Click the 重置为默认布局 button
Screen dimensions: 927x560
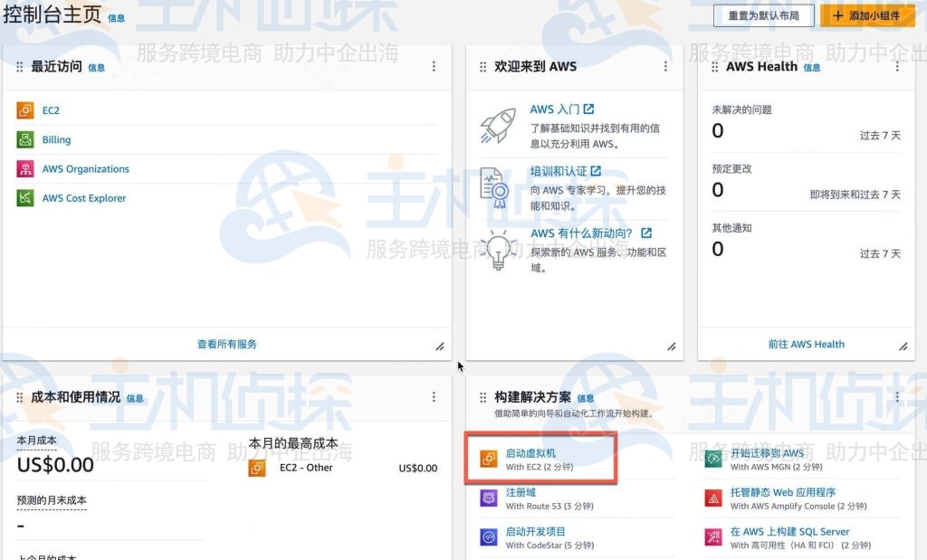tap(763, 15)
